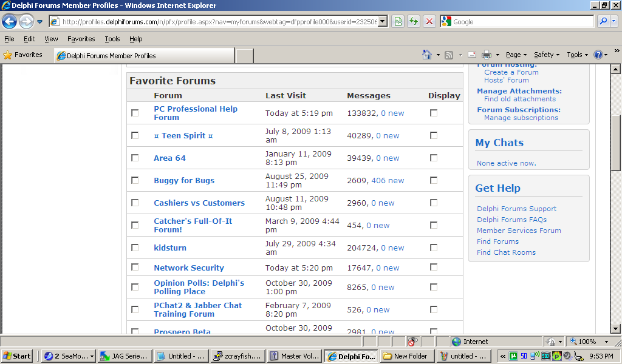Click the Refresh page icon
622x364 pixels.
pos(414,22)
